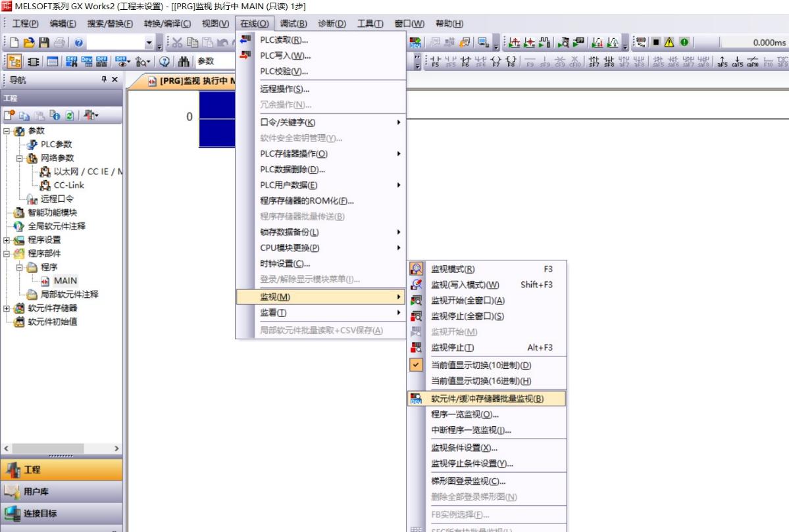789x532 pixels.
Task: Open the 诊断(D) menu
Action: pos(332,23)
